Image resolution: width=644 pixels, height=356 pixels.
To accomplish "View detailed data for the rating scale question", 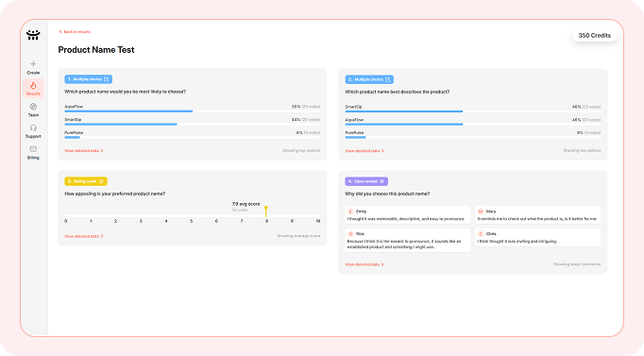I will click(x=84, y=236).
